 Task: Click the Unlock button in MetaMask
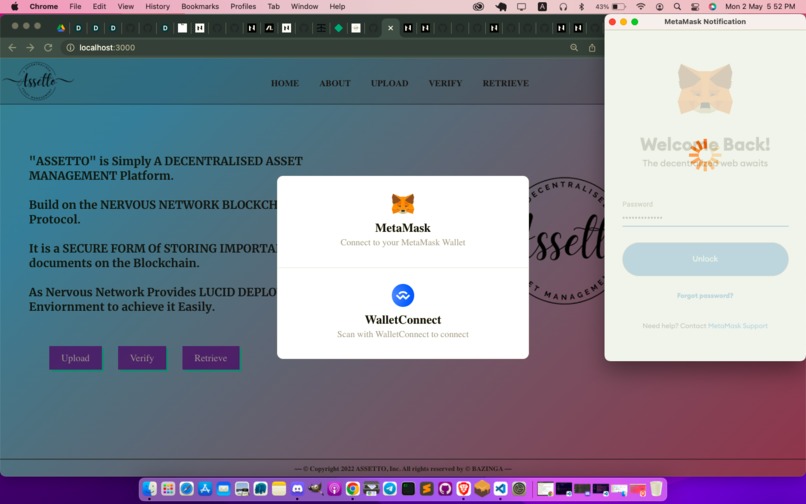(705, 259)
